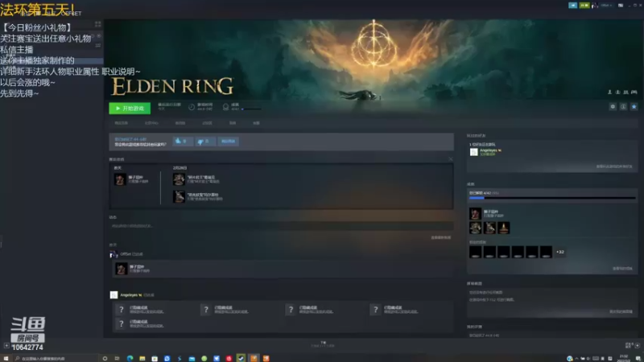Open the Steam downloads bar at bottom
The height and width of the screenshot is (362, 644).
(x=323, y=344)
